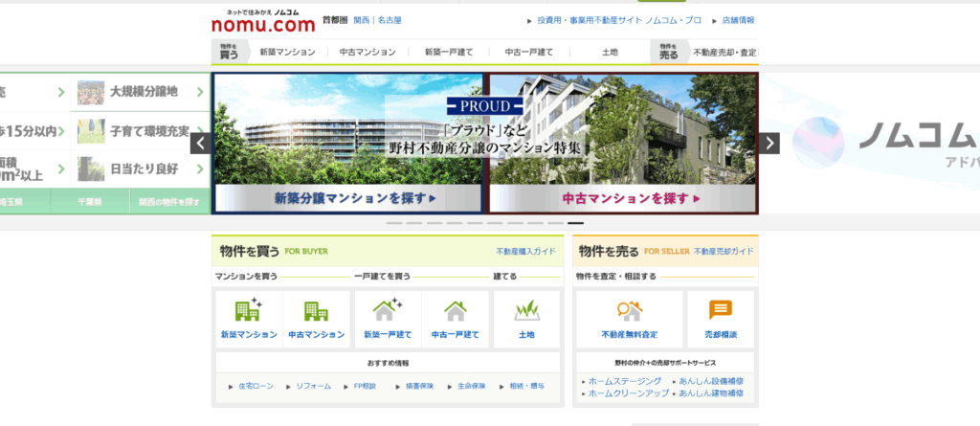The height and width of the screenshot is (426, 980).
Task: Select the 中古一戸建て house icon
Action: tap(456, 310)
